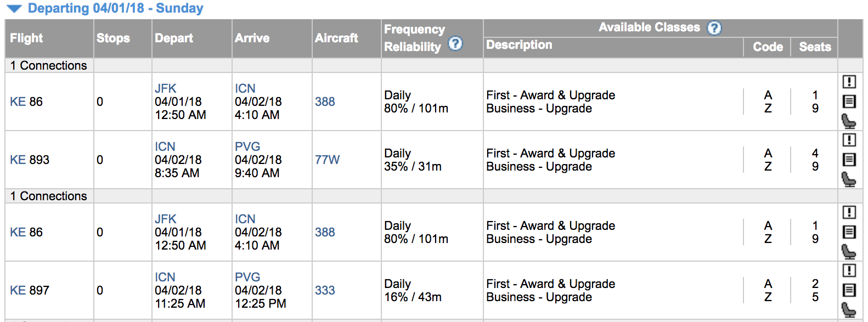This screenshot has width=868, height=322.
Task: Open details list icon for second KE 86
Action: click(x=849, y=232)
